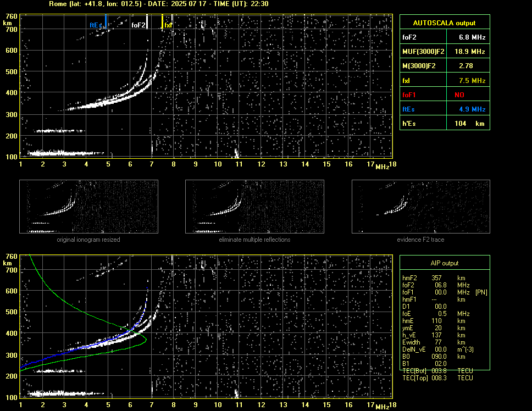Open the 'original ionogram resized' thumbnail
The width and height of the screenshot is (532, 411).
point(88,207)
